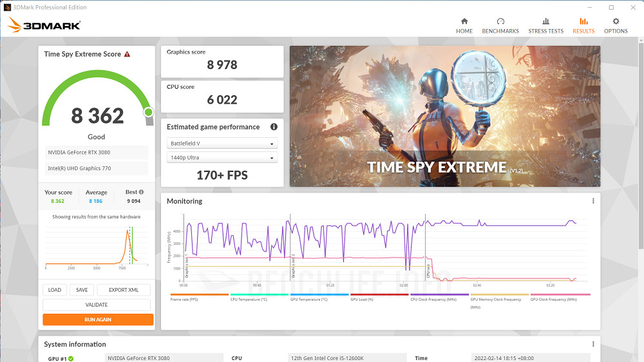
Task: Click Your score value 8 362
Action: 57,201
